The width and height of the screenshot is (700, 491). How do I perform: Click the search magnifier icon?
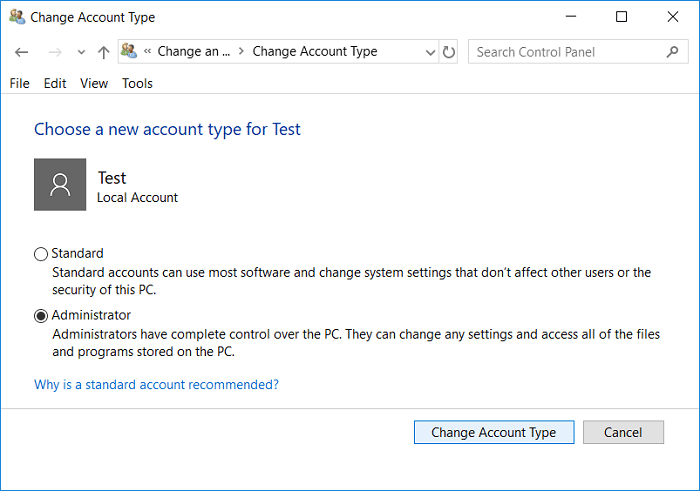671,52
